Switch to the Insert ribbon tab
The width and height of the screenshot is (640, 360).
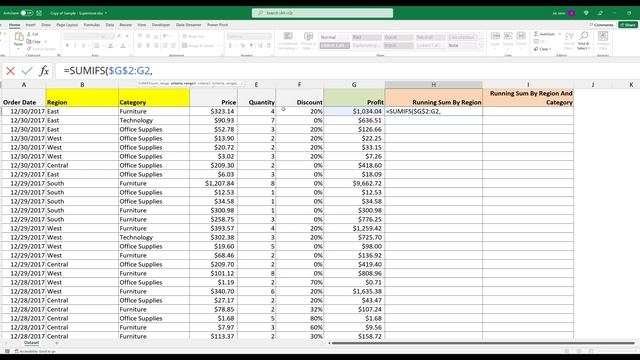click(31, 25)
